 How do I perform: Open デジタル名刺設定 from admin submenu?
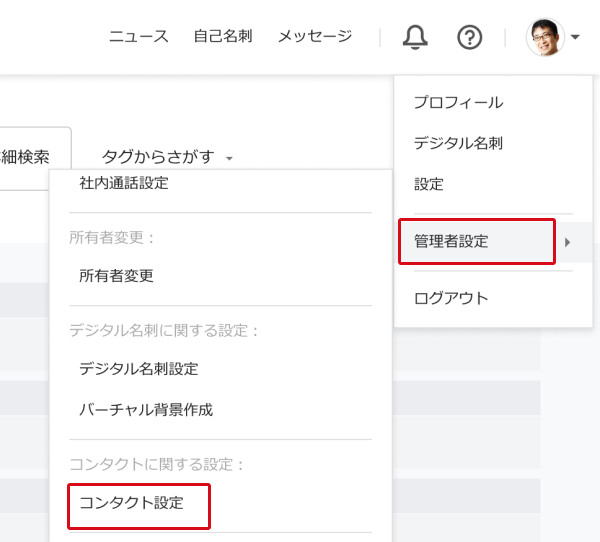[139, 368]
